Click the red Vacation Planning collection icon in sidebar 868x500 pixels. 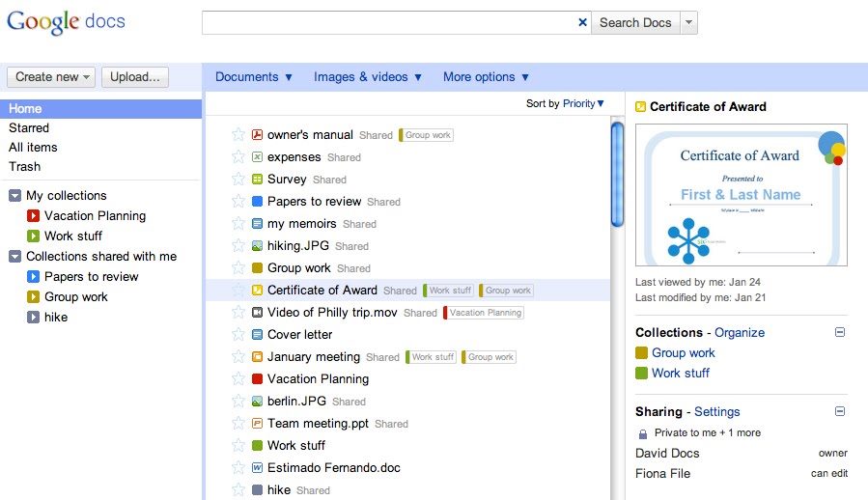coord(33,215)
